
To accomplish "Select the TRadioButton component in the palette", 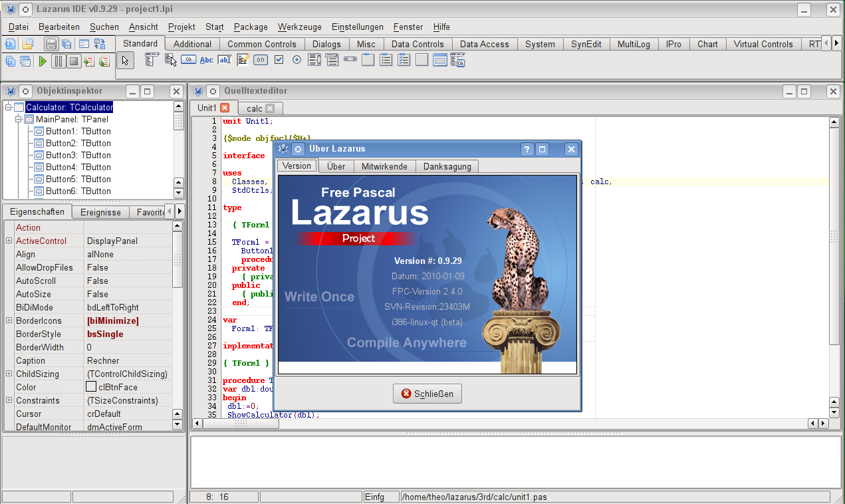I will point(297,60).
